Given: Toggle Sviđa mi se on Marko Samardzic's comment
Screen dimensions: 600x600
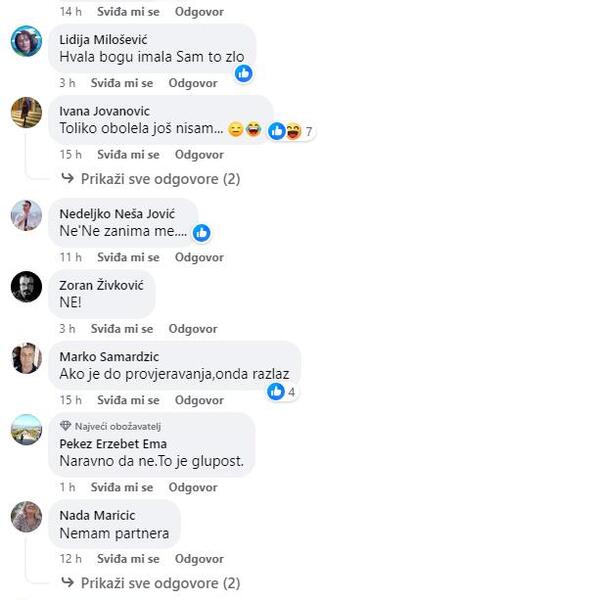Looking at the screenshot, I should tap(128, 400).
